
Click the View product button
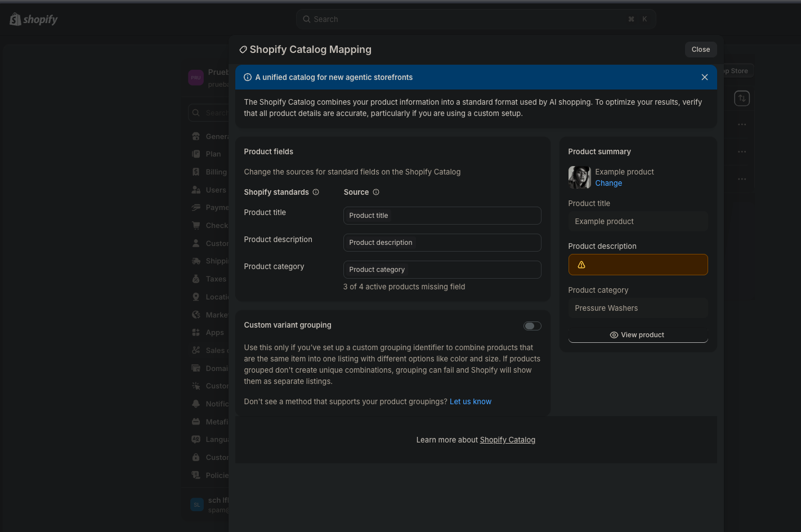pos(638,334)
